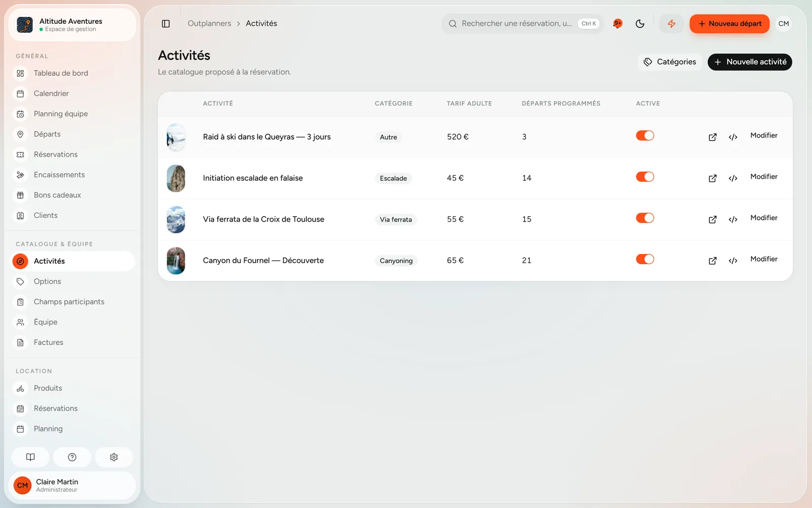
Task: Open Produits under Location
Action: (74, 388)
